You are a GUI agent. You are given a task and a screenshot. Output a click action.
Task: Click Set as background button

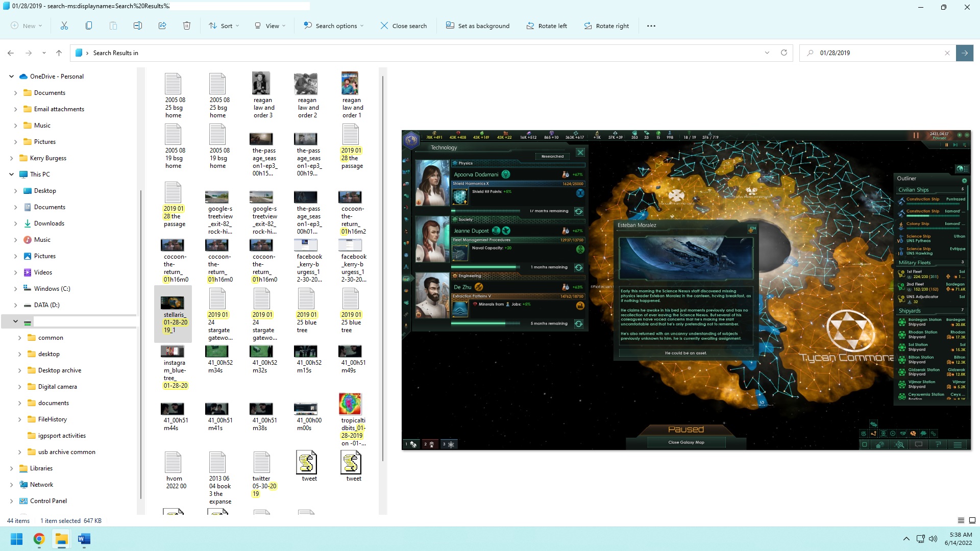478,26
